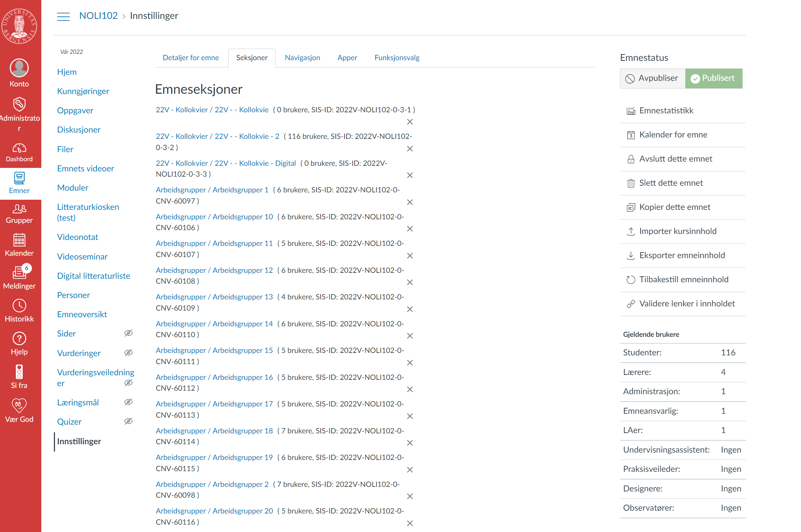Open section Arbeidsgrupper 2 link

click(212, 484)
